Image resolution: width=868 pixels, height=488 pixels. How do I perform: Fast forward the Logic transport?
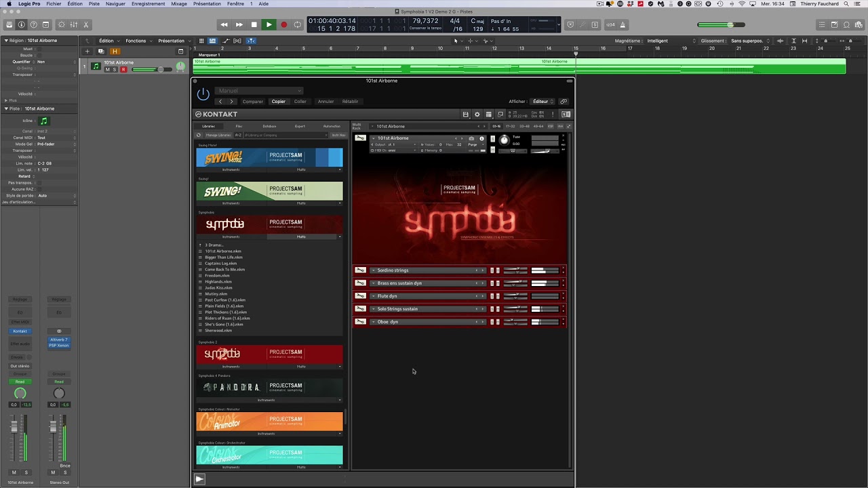(239, 25)
